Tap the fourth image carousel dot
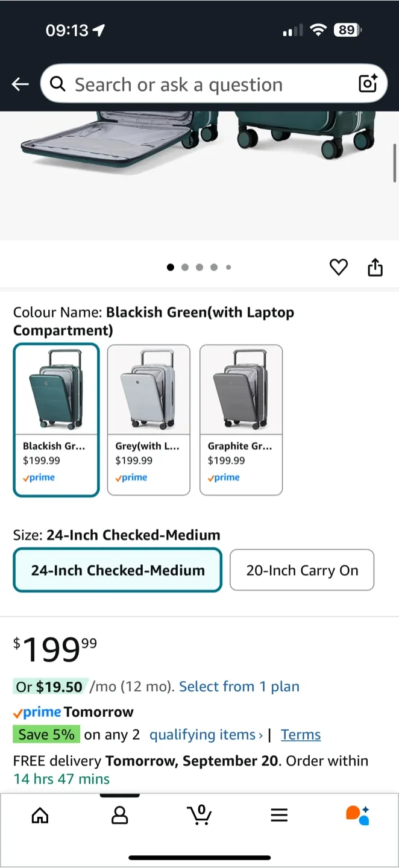The width and height of the screenshot is (399, 868). click(x=214, y=266)
